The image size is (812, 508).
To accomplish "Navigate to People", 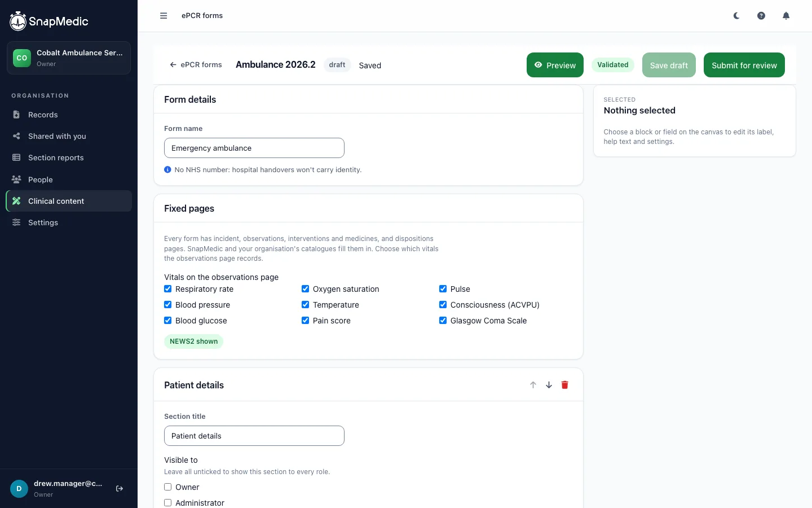I will 69,179.
